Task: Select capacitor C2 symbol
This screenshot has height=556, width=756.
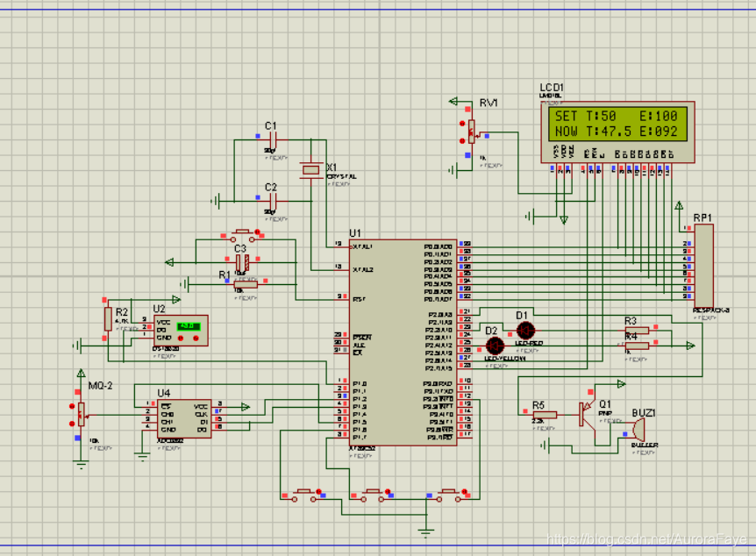Action: point(273,201)
